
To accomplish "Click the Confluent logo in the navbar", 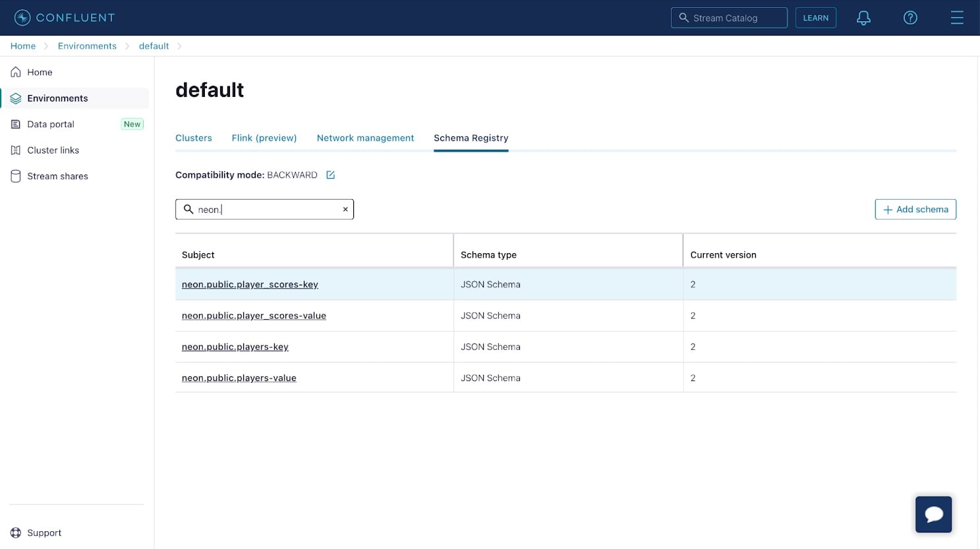I will click(64, 17).
